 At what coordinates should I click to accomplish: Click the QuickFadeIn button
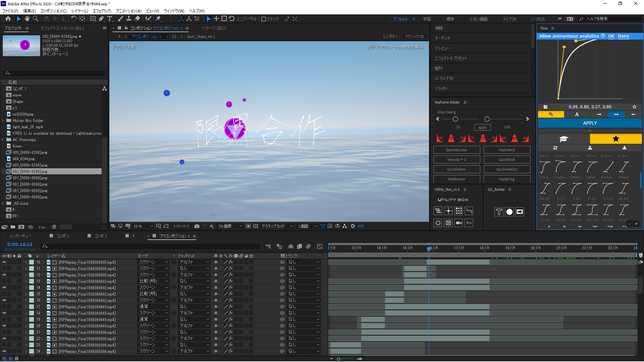(456, 169)
